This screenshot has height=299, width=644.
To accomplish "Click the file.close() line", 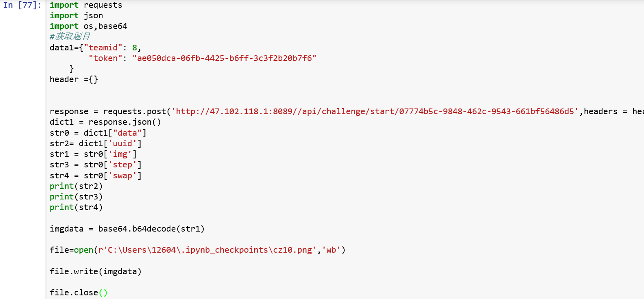I will (x=79, y=293).
